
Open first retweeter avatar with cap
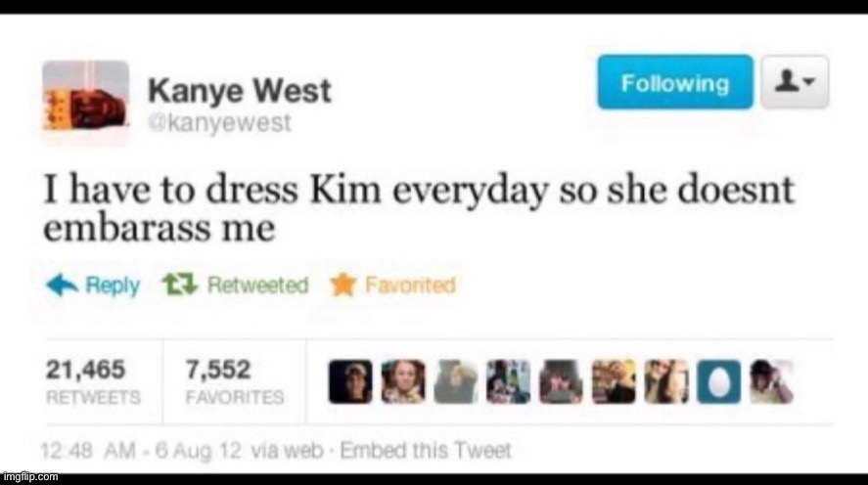pos(350,381)
